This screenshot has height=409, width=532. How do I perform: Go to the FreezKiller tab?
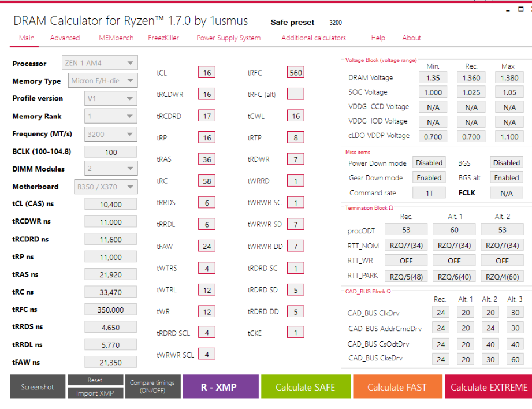(163, 38)
